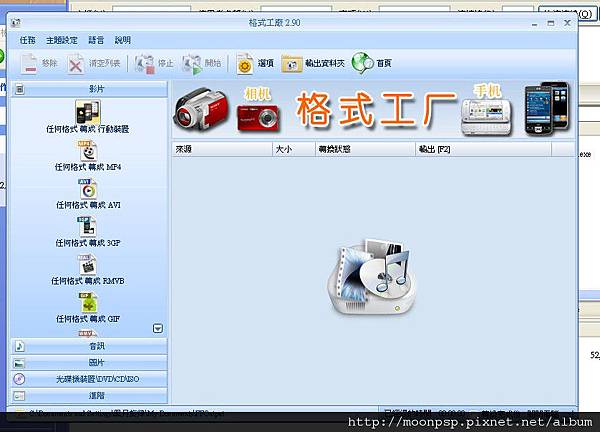This screenshot has height=432, width=600.
Task: Select the convert to GIF icon
Action: coord(88,303)
